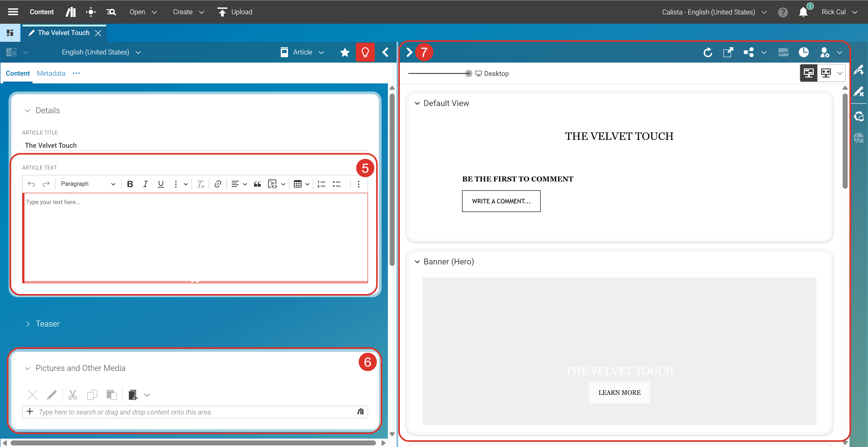Click the Italic formatting icon
The image size is (868, 447).
tap(145, 184)
